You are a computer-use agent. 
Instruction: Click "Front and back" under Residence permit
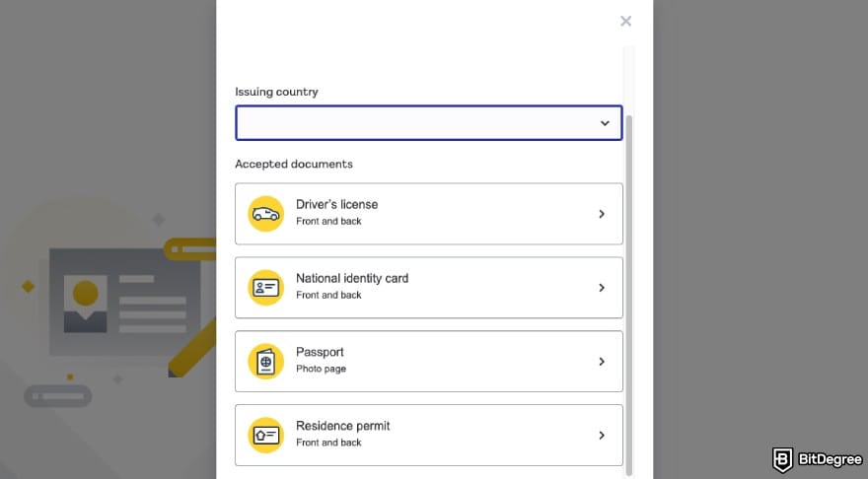[328, 443]
